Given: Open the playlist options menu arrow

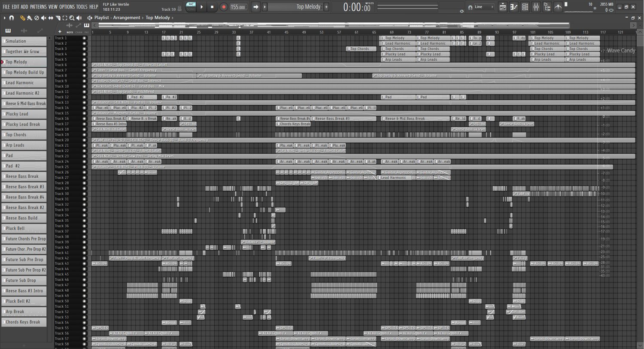Looking at the screenshot, I should click(x=5, y=18).
